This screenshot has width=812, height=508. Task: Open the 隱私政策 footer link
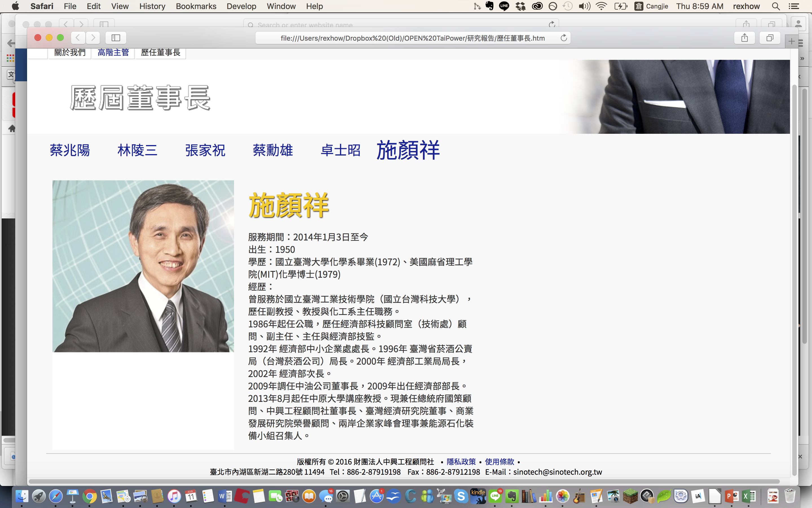461,462
